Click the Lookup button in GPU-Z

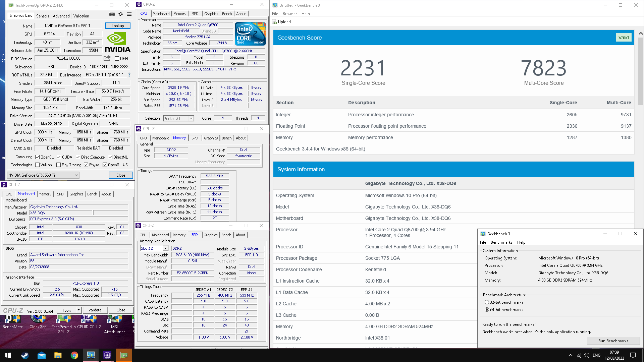(x=118, y=26)
